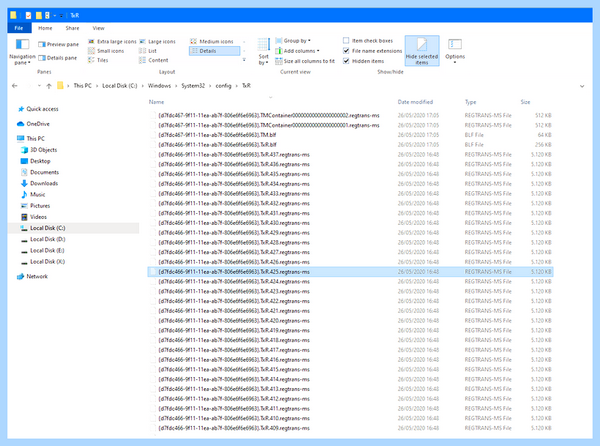Navigate to Windows in the breadcrumb
Screen dimensions: 600x446
coord(159,86)
